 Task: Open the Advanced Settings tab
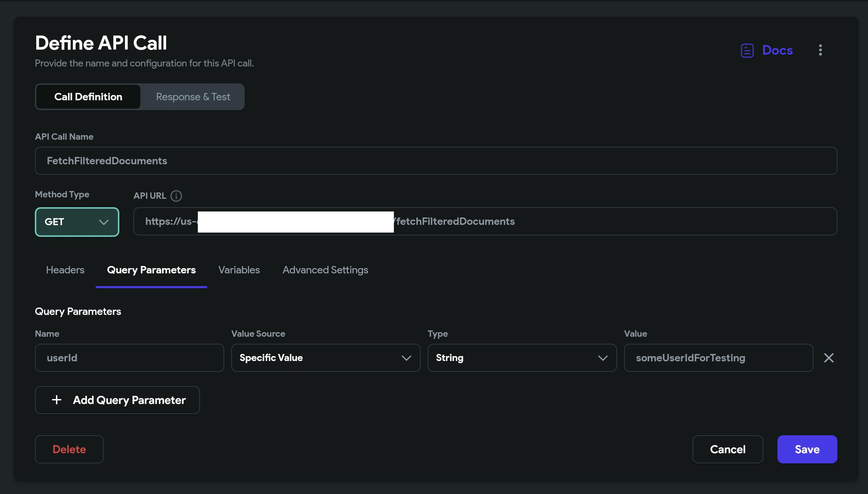(325, 270)
